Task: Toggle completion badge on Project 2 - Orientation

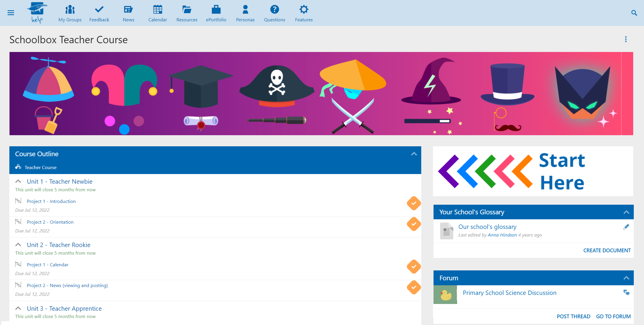Action: pos(414,224)
